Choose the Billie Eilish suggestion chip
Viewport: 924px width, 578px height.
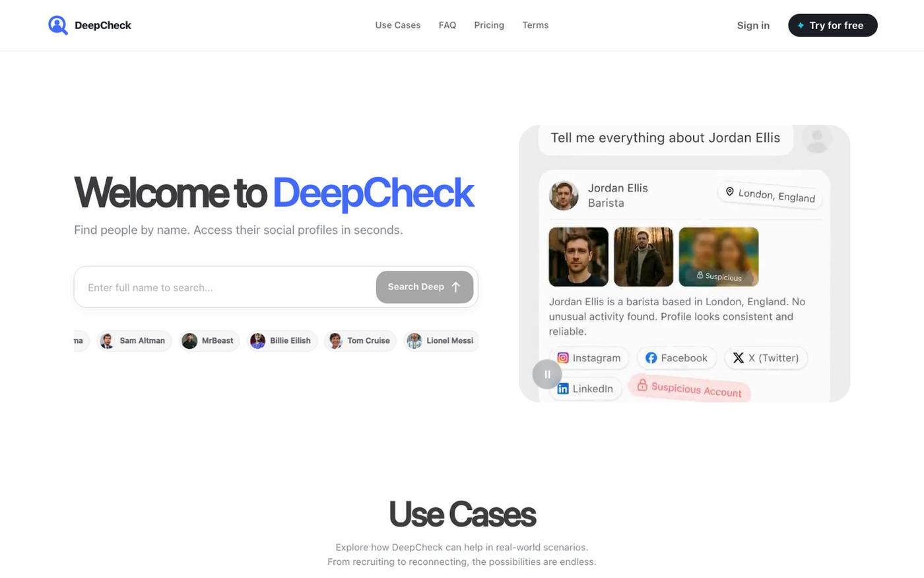(x=282, y=341)
